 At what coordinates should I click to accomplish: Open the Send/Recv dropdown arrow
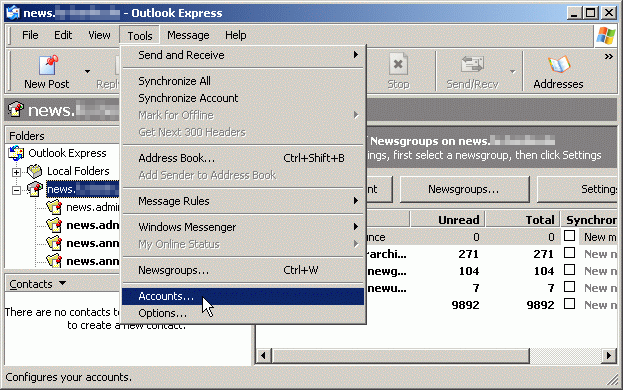point(513,71)
